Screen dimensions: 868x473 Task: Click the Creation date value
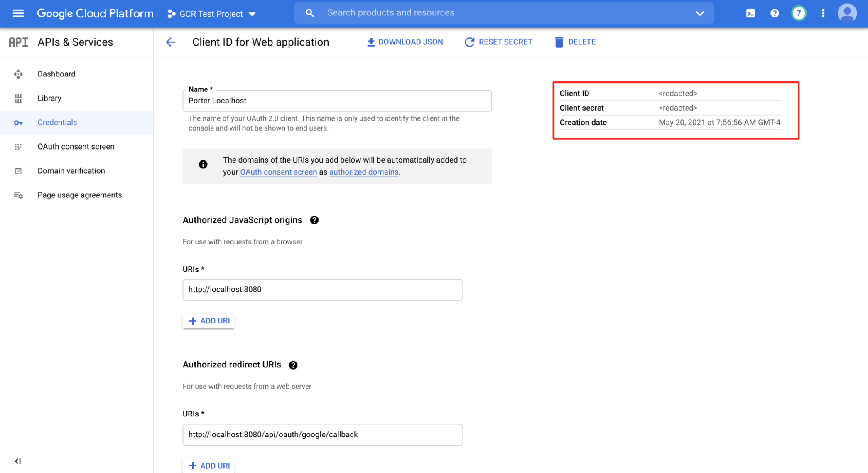pos(719,123)
